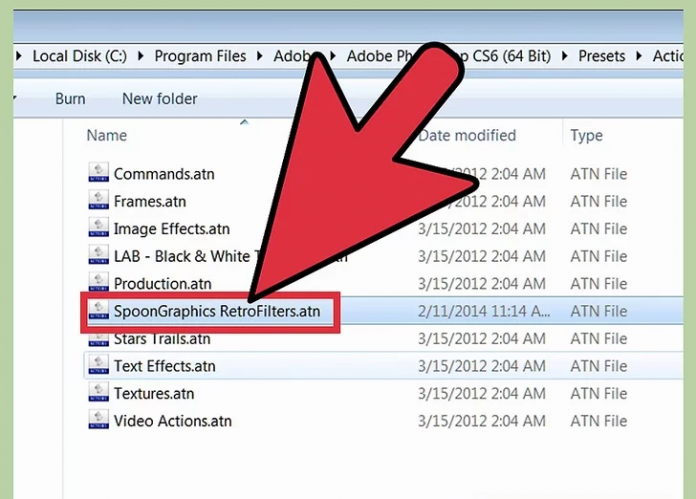Sort files by the Name column header

tap(106, 135)
